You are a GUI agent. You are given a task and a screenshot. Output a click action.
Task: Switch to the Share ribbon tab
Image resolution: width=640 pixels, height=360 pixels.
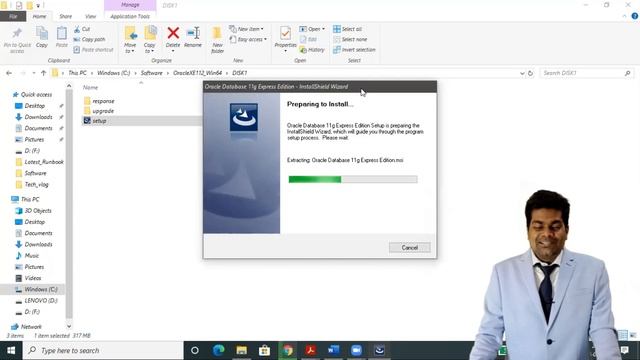coord(65,16)
